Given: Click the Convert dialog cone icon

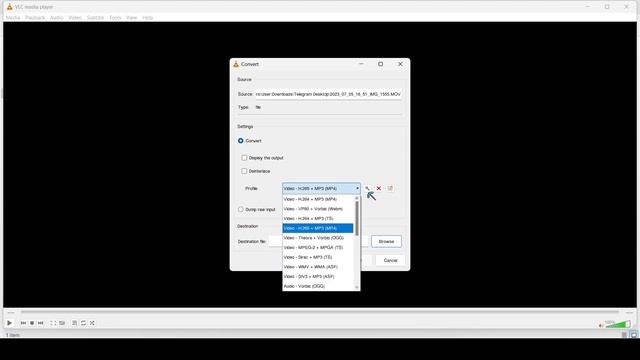Looking at the screenshot, I should (236, 64).
